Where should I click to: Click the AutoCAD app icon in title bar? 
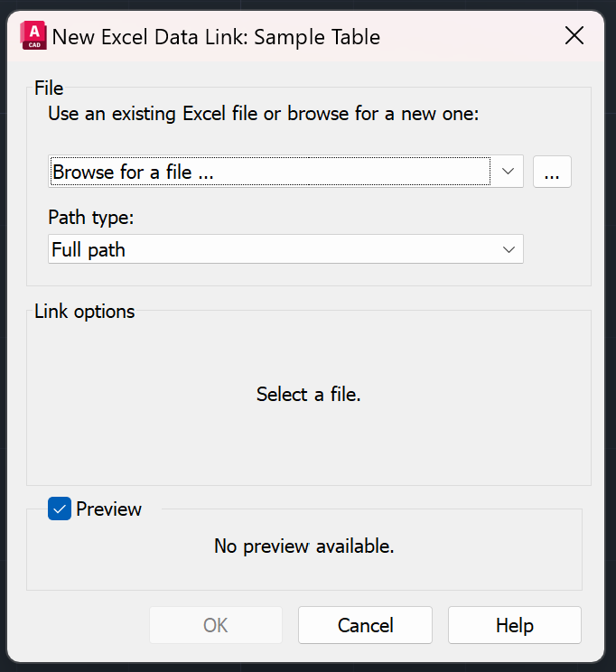[34, 36]
